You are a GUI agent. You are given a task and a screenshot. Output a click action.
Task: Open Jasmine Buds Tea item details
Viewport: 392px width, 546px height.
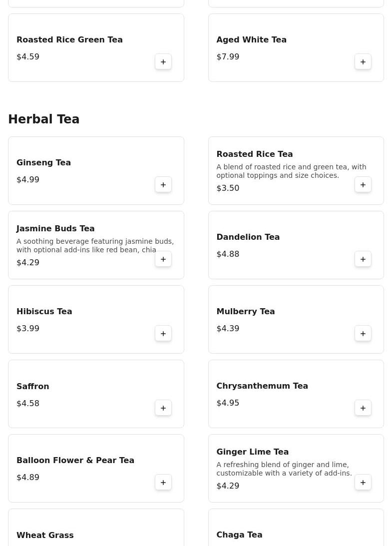tap(55, 229)
